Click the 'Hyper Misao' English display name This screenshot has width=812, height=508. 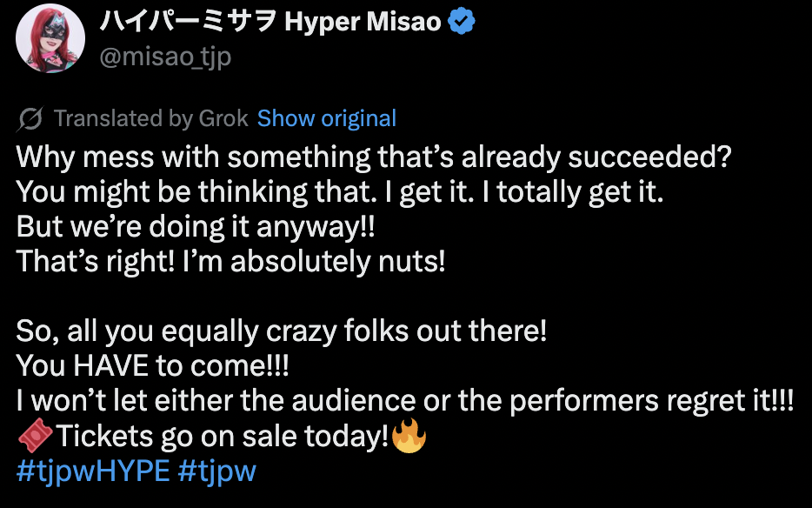pos(363,22)
